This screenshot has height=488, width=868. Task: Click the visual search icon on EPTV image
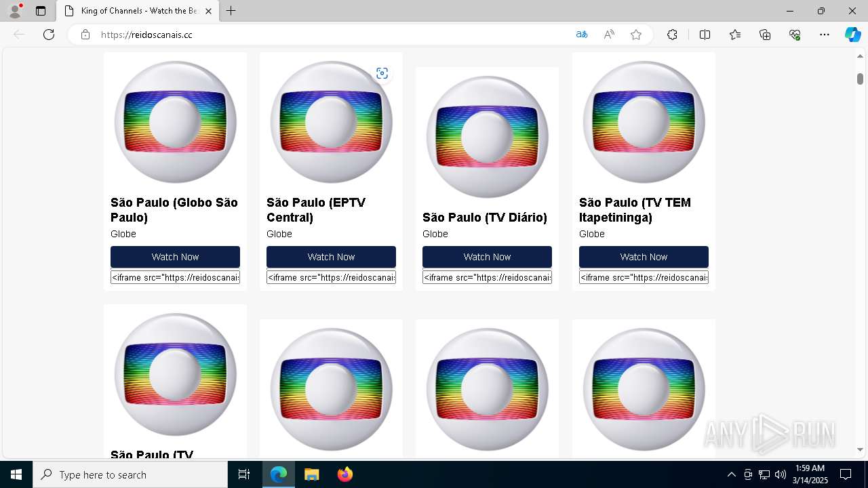coord(382,73)
